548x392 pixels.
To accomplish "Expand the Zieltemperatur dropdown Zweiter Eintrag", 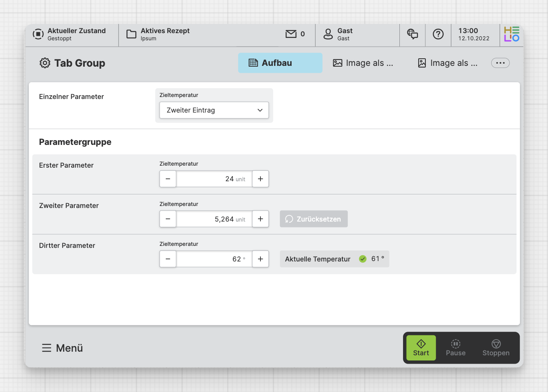I will click(x=214, y=110).
